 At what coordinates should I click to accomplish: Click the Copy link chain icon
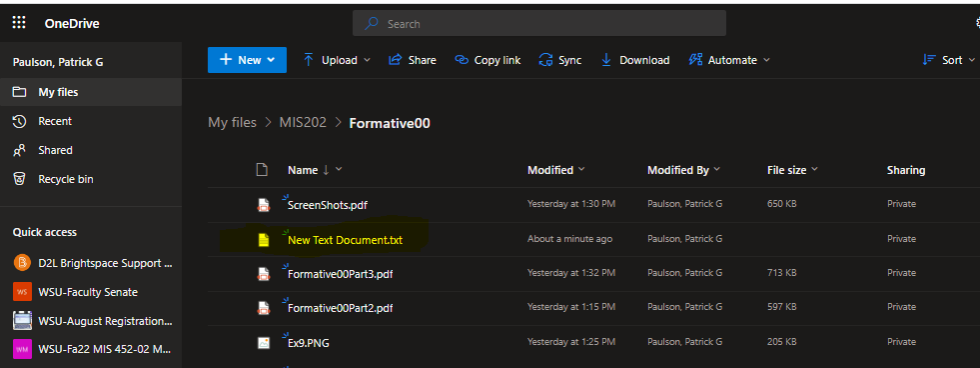coord(462,60)
